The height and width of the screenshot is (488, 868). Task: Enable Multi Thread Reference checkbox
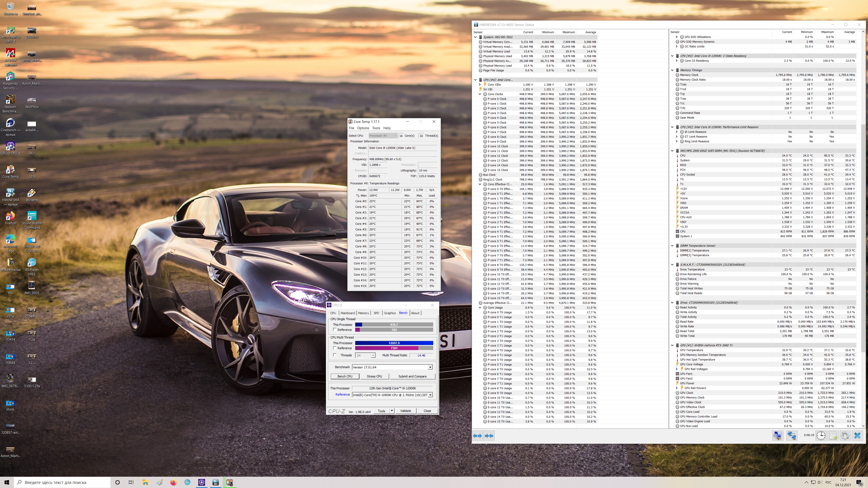[x=335, y=348]
